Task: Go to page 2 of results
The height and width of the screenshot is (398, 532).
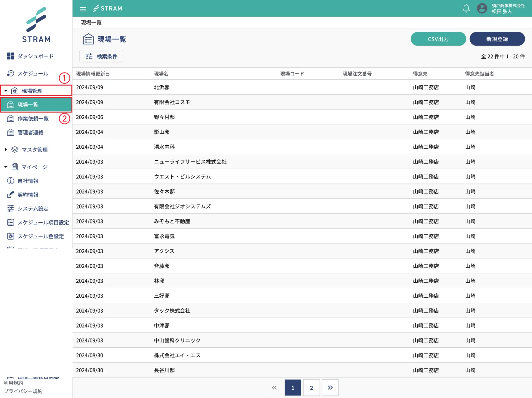Action: [311, 388]
